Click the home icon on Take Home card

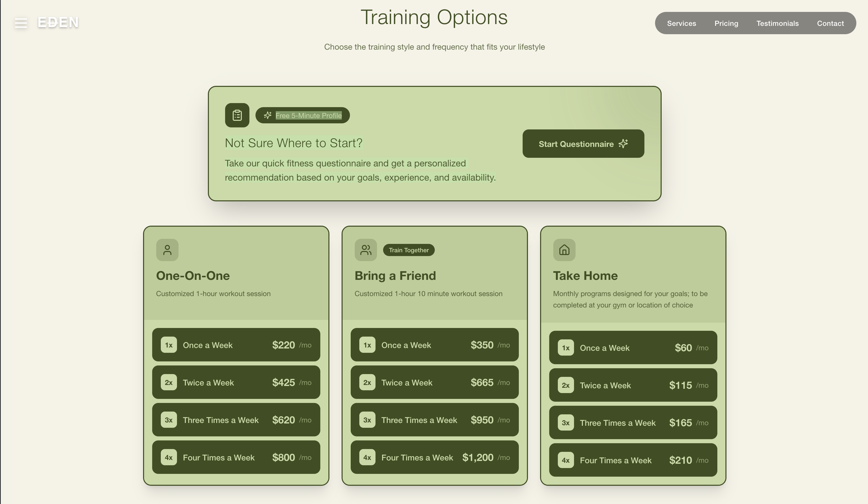coord(565,250)
